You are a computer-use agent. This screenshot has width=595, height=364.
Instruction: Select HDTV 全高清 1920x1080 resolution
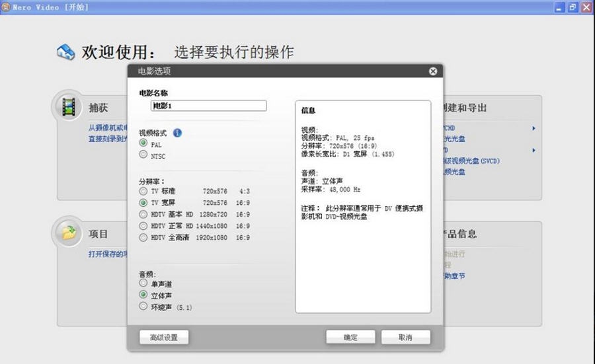pos(143,237)
